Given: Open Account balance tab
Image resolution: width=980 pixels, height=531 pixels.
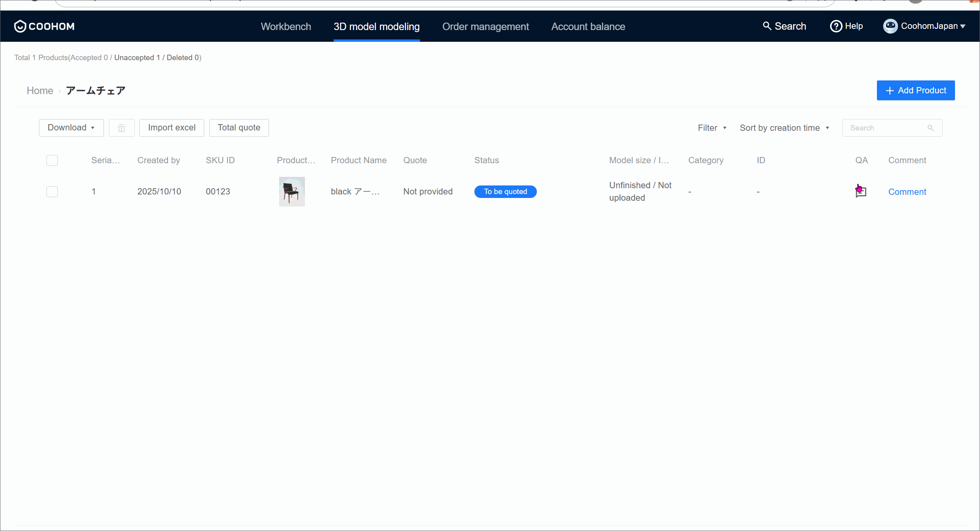Looking at the screenshot, I should click(x=588, y=27).
